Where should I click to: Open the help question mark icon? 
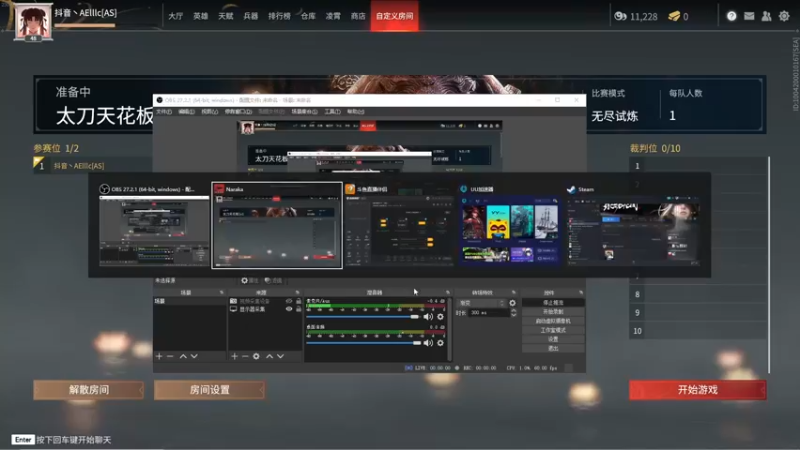(x=731, y=16)
